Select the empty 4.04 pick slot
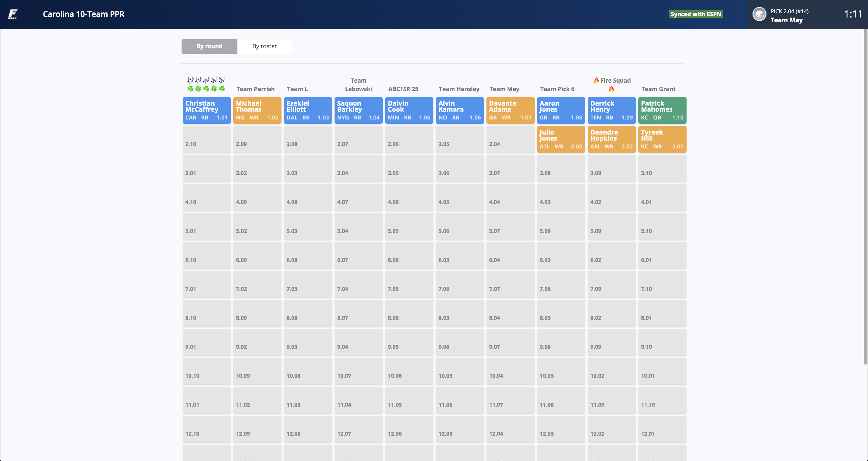The image size is (868, 461). pos(511,197)
